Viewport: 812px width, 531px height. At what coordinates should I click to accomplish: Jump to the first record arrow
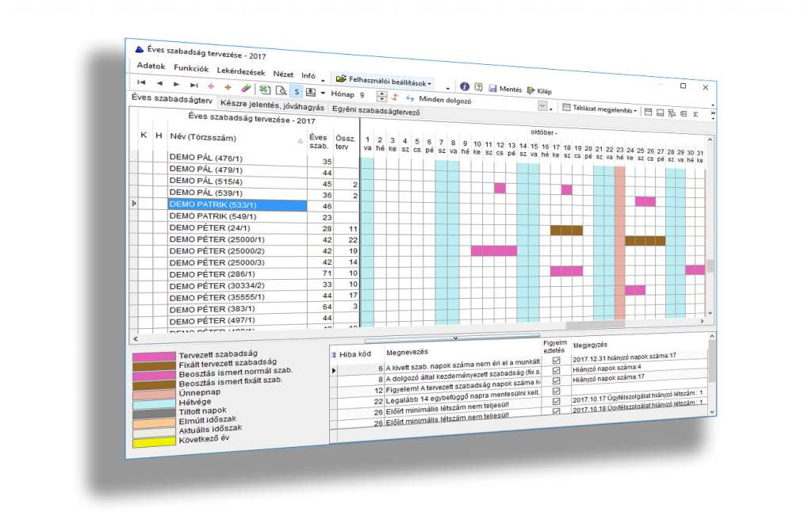(x=141, y=82)
